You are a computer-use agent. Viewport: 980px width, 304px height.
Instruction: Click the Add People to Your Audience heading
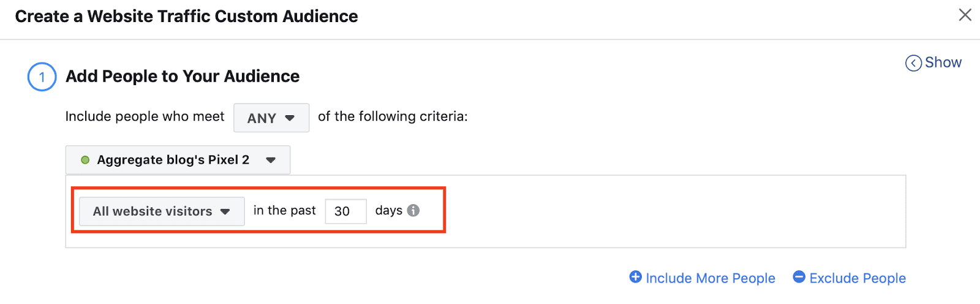pos(183,76)
